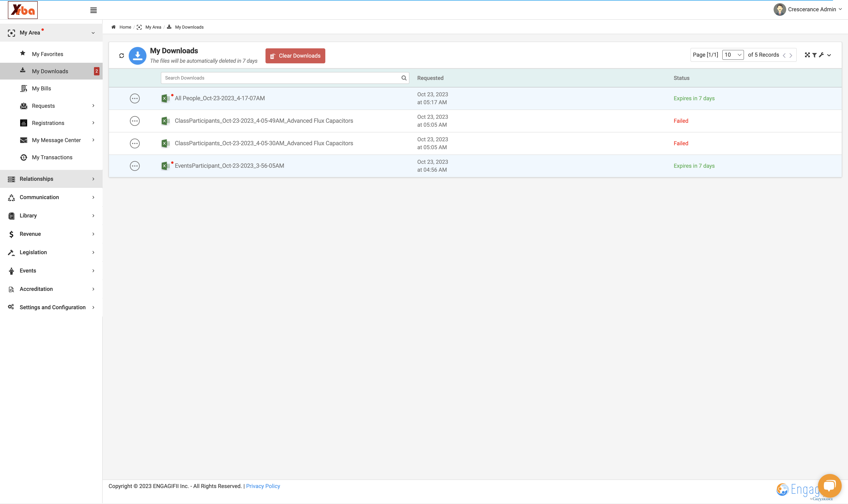Screen dimensions: 848x504
Task: Expand the Events menu
Action: [51, 271]
